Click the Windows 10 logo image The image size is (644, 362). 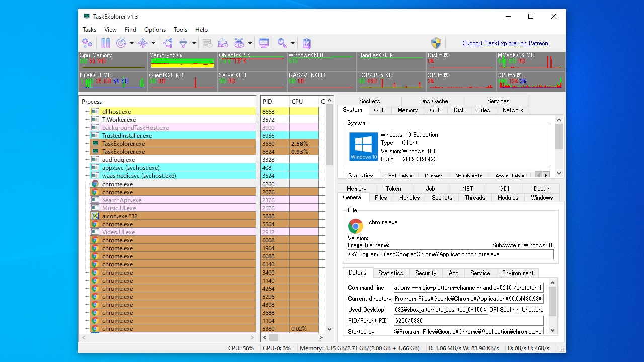point(364,146)
